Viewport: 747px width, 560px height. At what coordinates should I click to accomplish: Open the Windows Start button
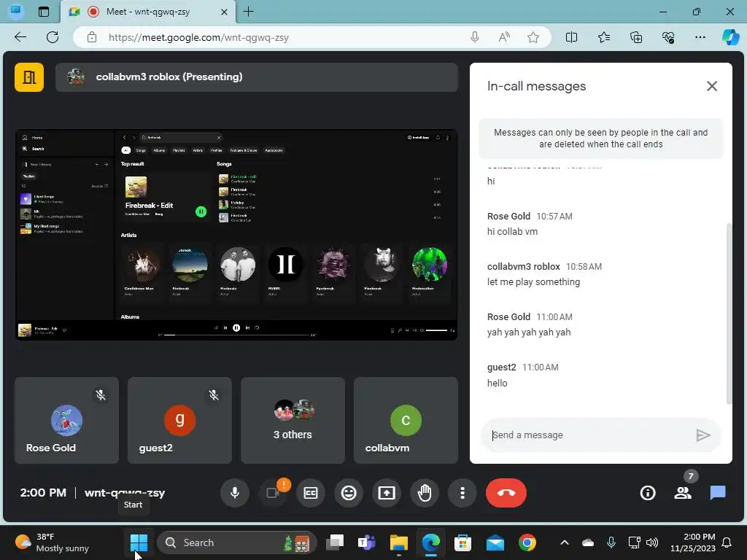[x=139, y=542]
